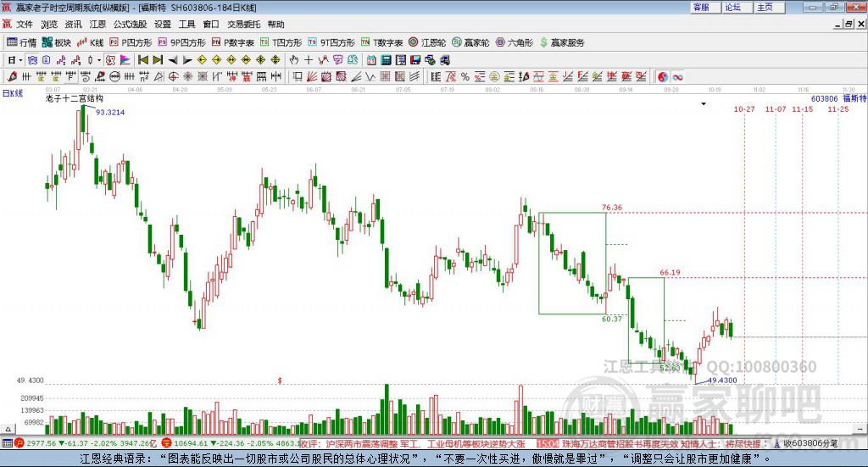Open the 帮助 menu
The width and height of the screenshot is (868, 467).
[x=275, y=25]
